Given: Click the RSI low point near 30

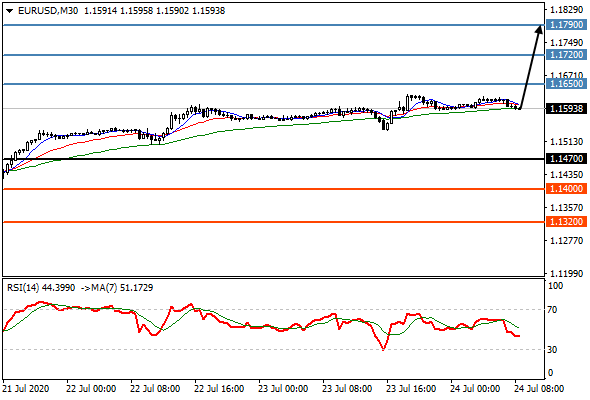Looking at the screenshot, I should 383,348.
